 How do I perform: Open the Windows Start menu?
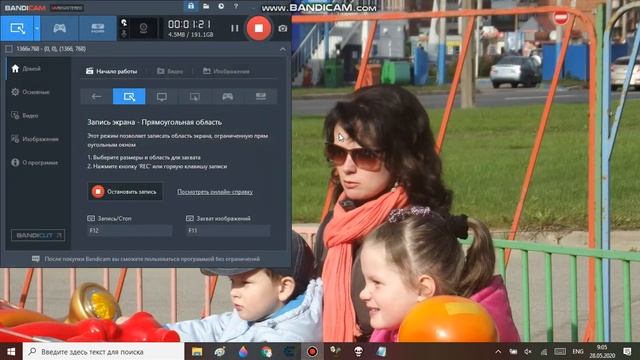(11, 351)
